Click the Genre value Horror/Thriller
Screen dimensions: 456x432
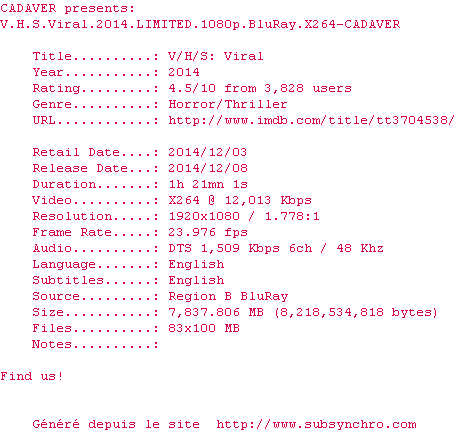click(x=228, y=104)
